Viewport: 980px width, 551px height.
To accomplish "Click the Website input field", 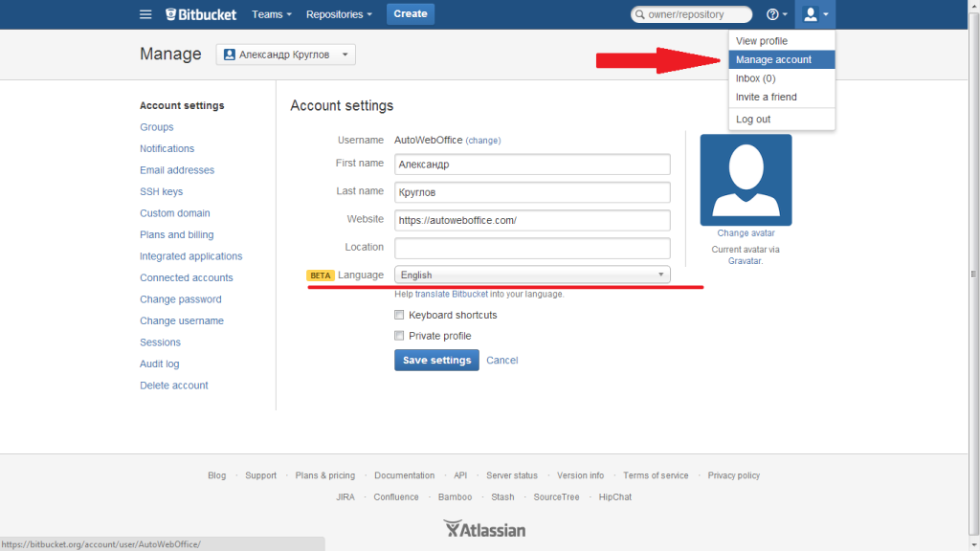I will click(532, 221).
